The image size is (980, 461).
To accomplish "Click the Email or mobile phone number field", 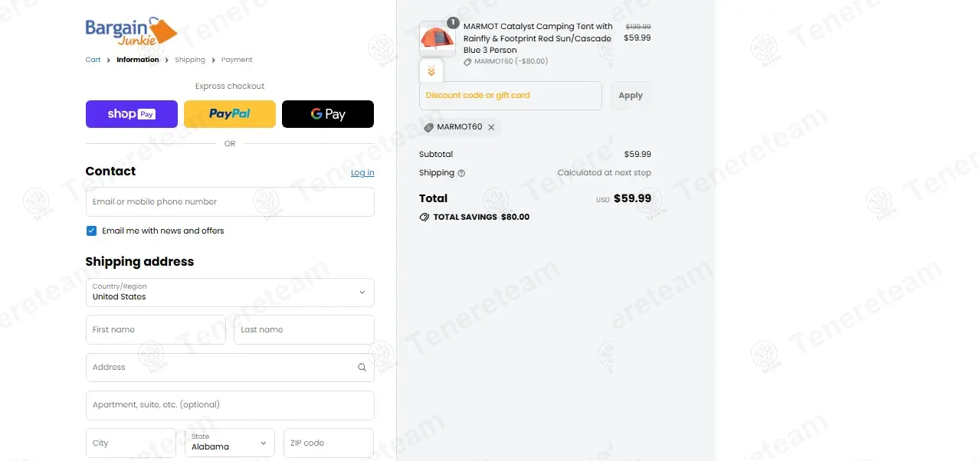I will coord(230,202).
